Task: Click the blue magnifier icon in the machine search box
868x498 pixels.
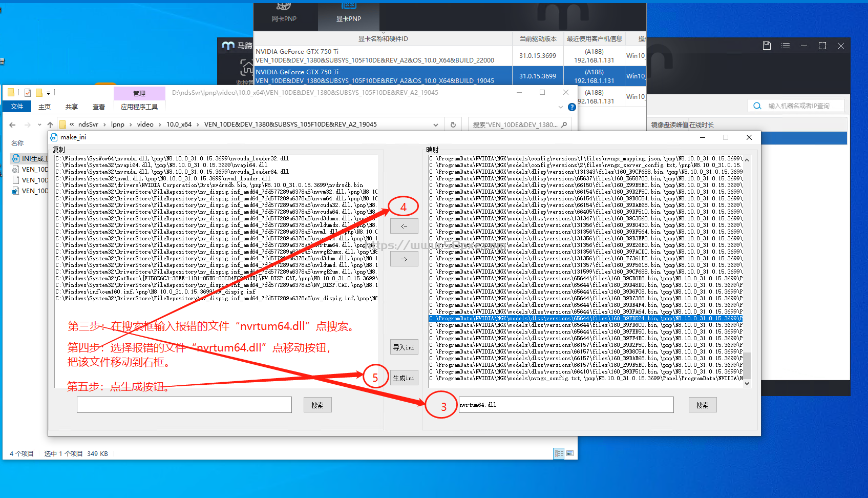Action: tap(757, 106)
